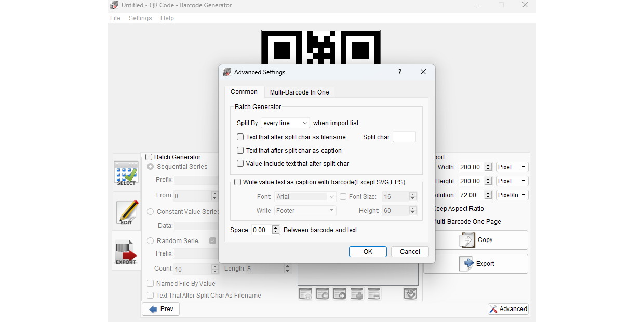
Task: Confirm settings with the OK button
Action: click(368, 251)
